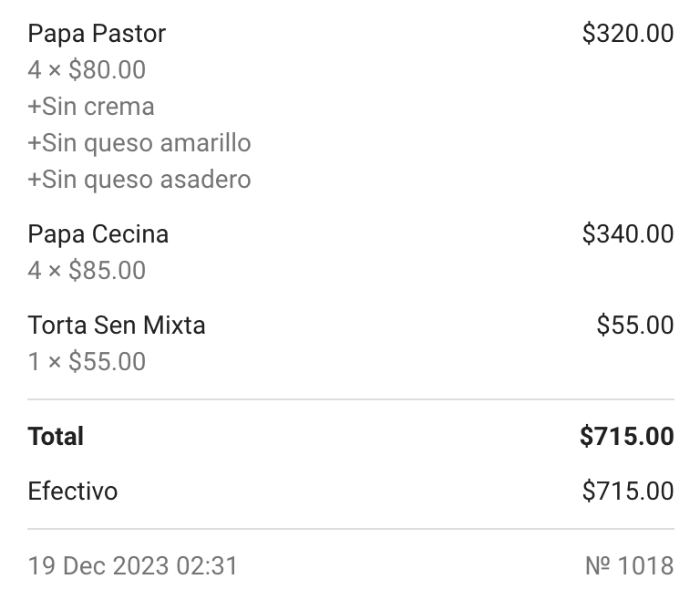Click the +Sin queso amarillo modifier
This screenshot has width=700, height=600.
pyautogui.click(x=139, y=143)
